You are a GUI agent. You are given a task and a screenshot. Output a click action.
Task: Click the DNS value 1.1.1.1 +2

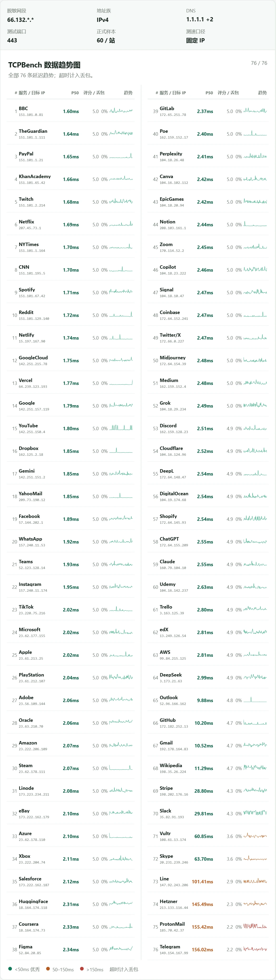click(x=200, y=19)
